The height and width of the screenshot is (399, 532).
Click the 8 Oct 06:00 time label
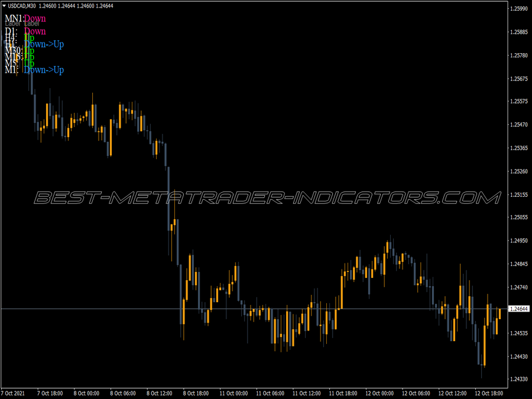(123, 394)
